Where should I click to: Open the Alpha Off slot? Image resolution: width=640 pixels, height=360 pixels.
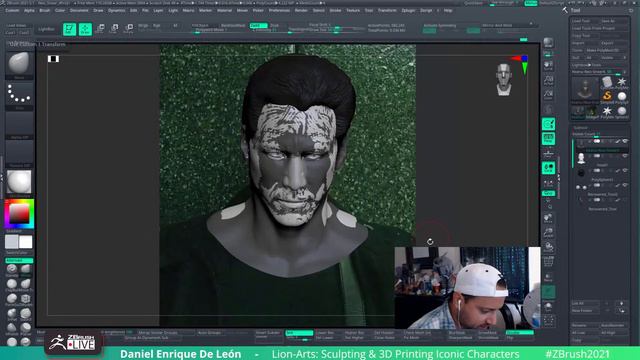pos(19,125)
